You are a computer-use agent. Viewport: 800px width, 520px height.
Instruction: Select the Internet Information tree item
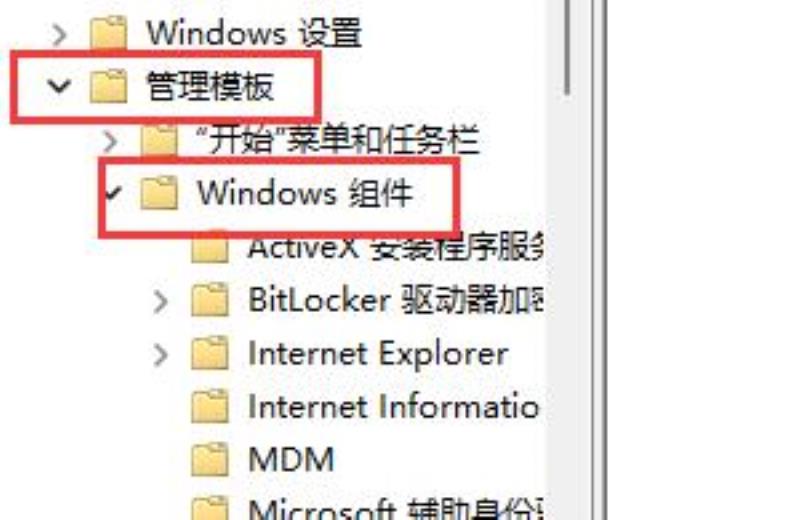(393, 407)
